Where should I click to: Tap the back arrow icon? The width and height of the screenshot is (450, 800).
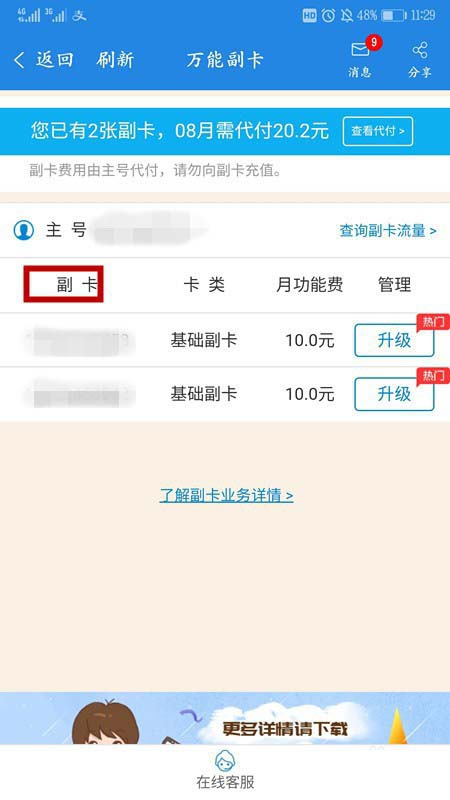19,60
